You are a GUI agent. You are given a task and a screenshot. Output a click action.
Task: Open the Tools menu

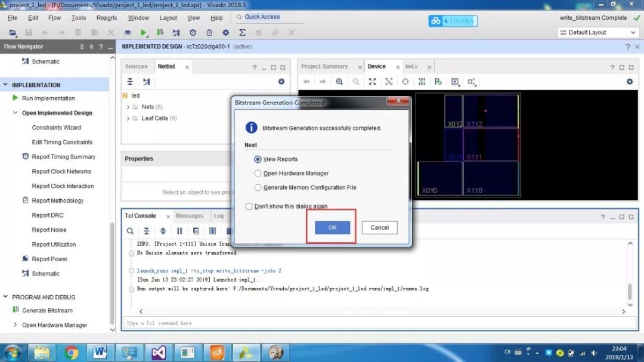[x=79, y=18]
